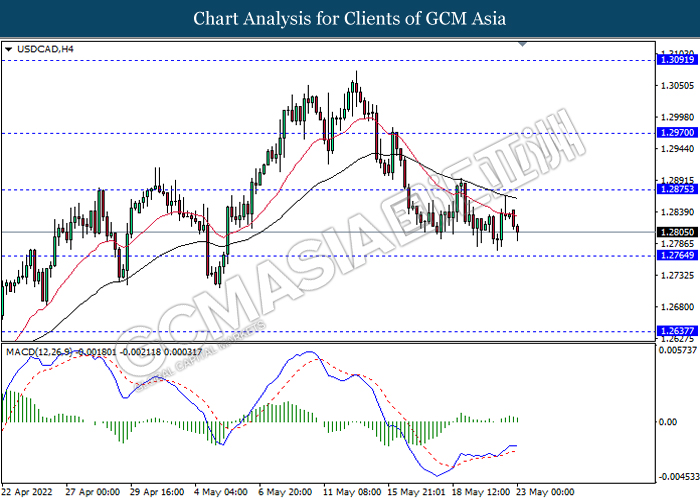Screen dimensions: 700x500
Task: Click the 18 May 12:00 time label
Action: tap(480, 492)
